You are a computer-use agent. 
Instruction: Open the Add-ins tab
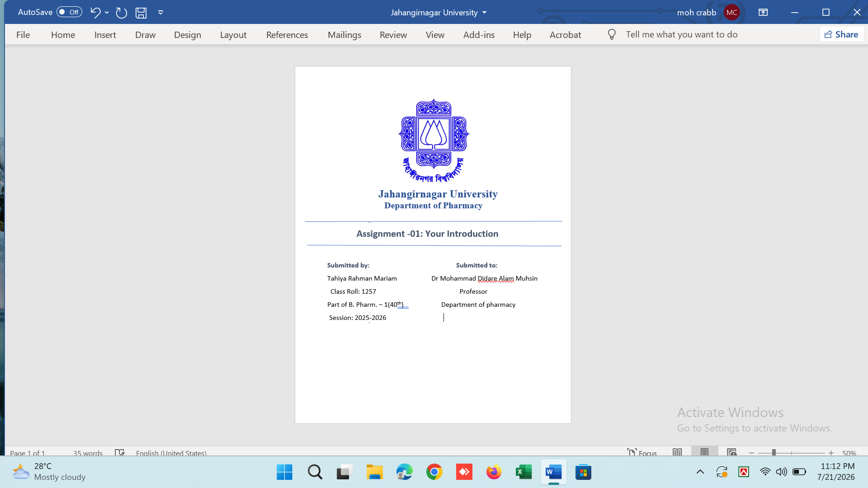(479, 35)
